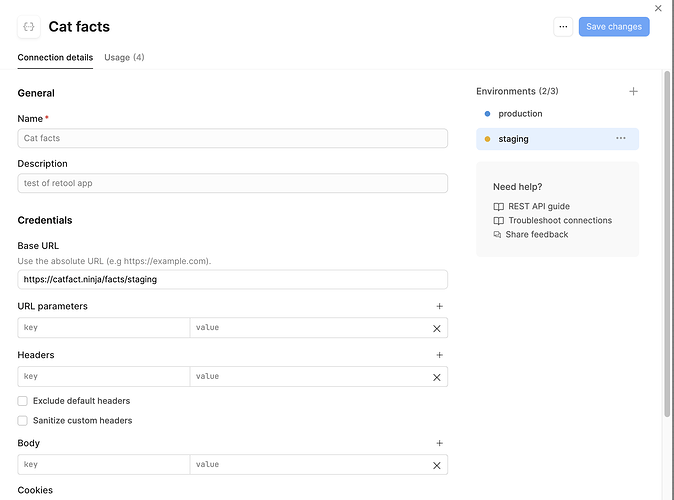Select the staging environment
Screen dimensions: 674x500
[557, 139]
